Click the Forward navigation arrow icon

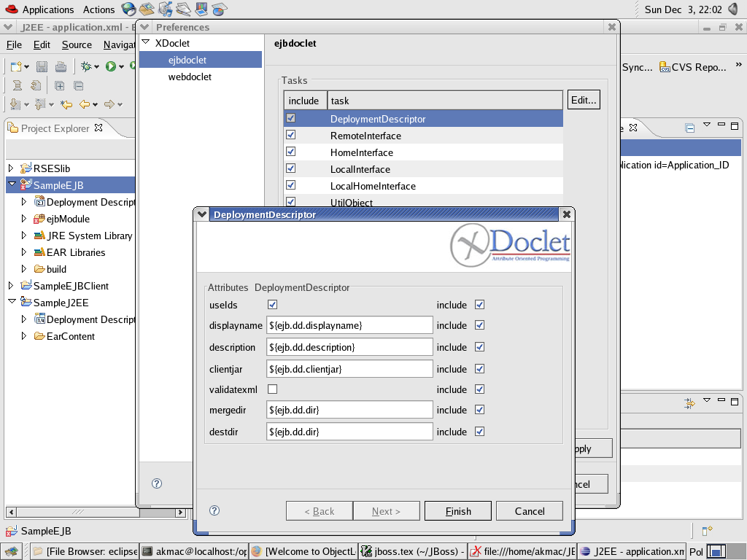click(109, 104)
